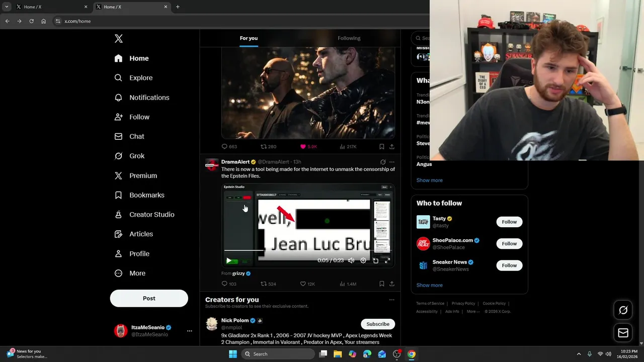Open video settings gear
Screen dimensions: 644x362
point(363,260)
